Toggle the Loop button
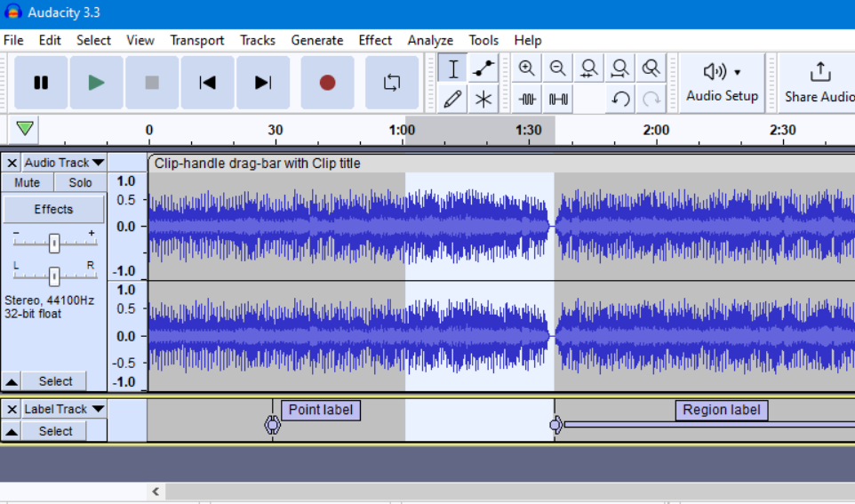Image resolution: width=855 pixels, height=504 pixels. tap(392, 83)
